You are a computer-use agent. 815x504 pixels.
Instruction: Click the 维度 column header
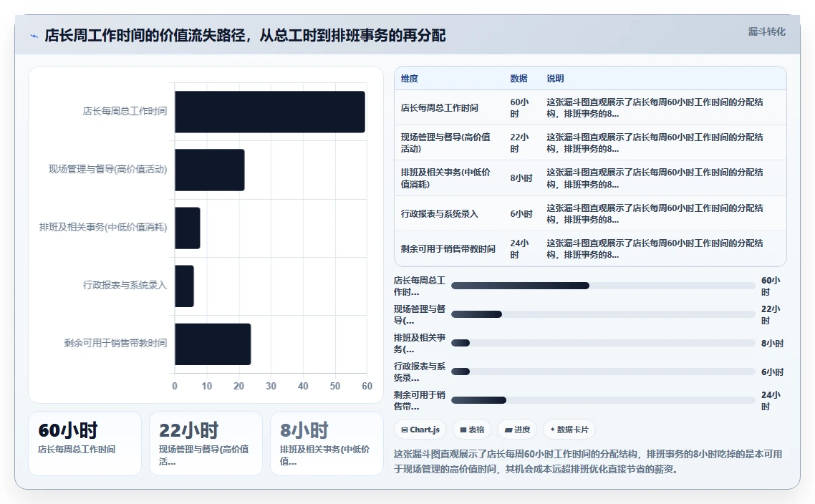coord(410,79)
